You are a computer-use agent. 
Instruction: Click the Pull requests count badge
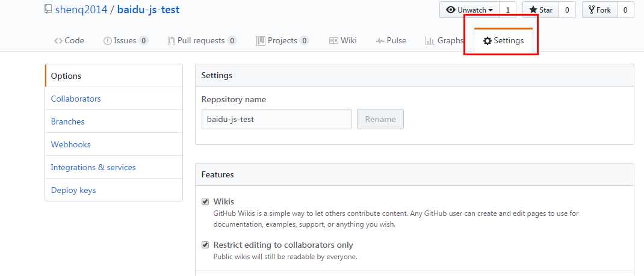(232, 41)
